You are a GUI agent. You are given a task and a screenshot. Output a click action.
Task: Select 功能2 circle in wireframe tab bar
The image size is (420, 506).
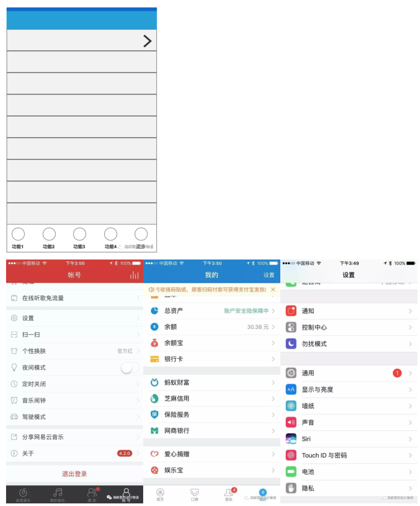click(x=49, y=234)
